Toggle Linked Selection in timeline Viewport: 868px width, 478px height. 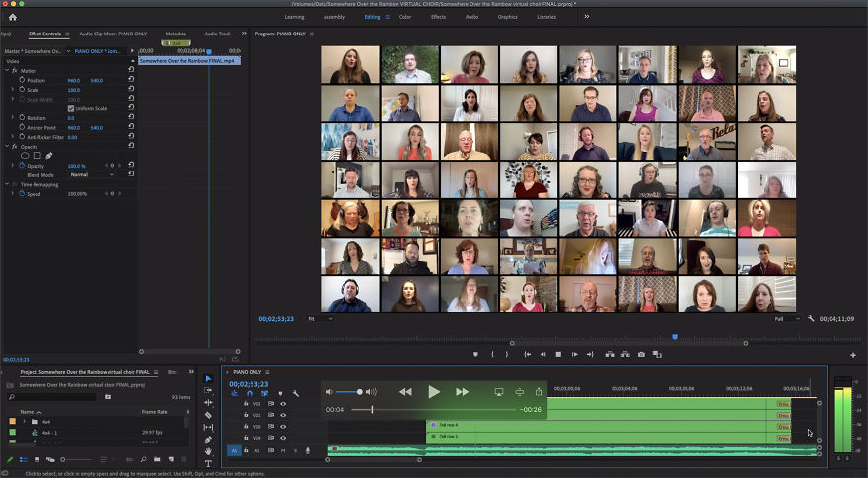(264, 394)
